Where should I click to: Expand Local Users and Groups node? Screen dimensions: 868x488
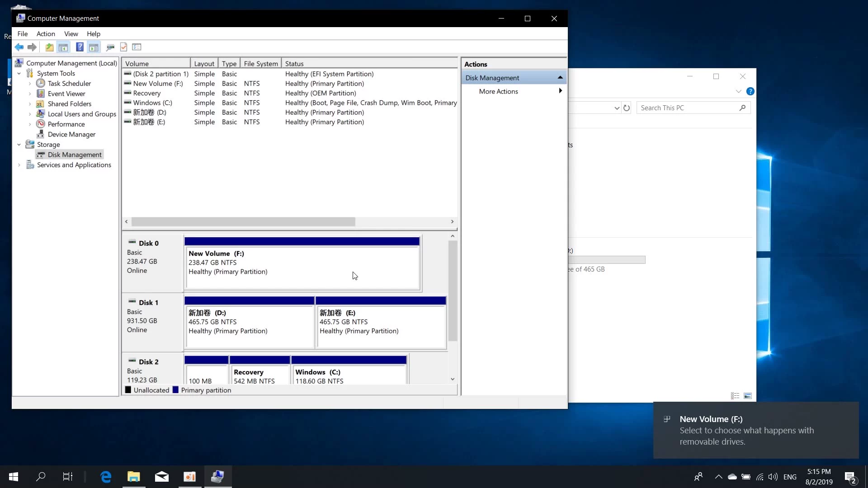pos(30,114)
